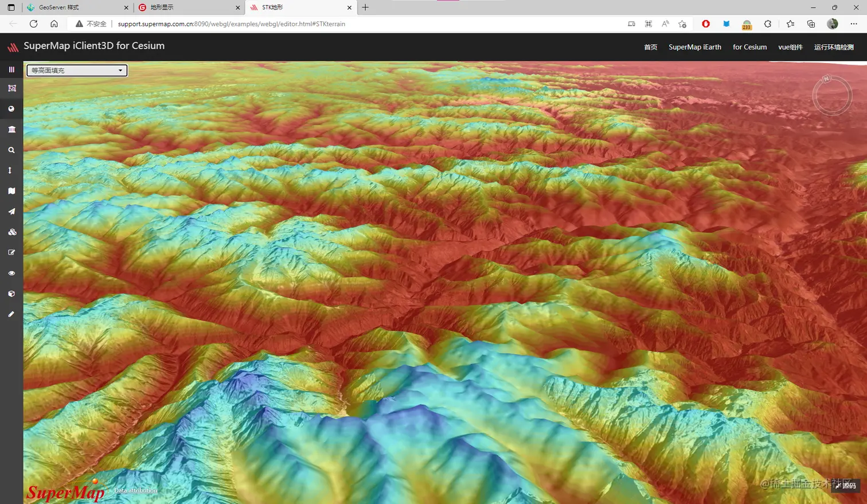Click the stacked cubes icon in sidebar
This screenshot has width=867, height=504.
click(x=12, y=232)
